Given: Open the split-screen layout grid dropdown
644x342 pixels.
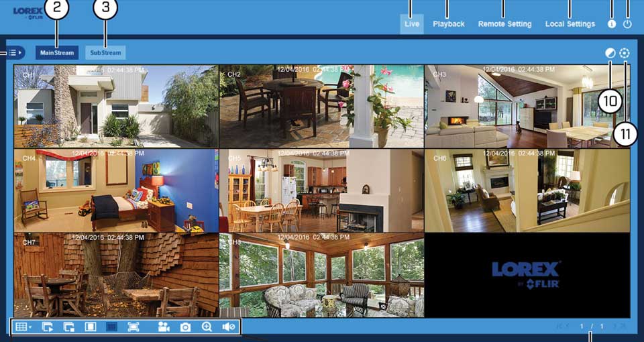Looking at the screenshot, I should pyautogui.click(x=23, y=327).
